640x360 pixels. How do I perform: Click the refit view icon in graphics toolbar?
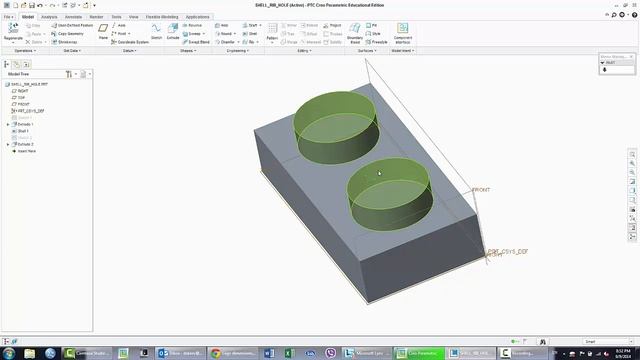[632, 155]
